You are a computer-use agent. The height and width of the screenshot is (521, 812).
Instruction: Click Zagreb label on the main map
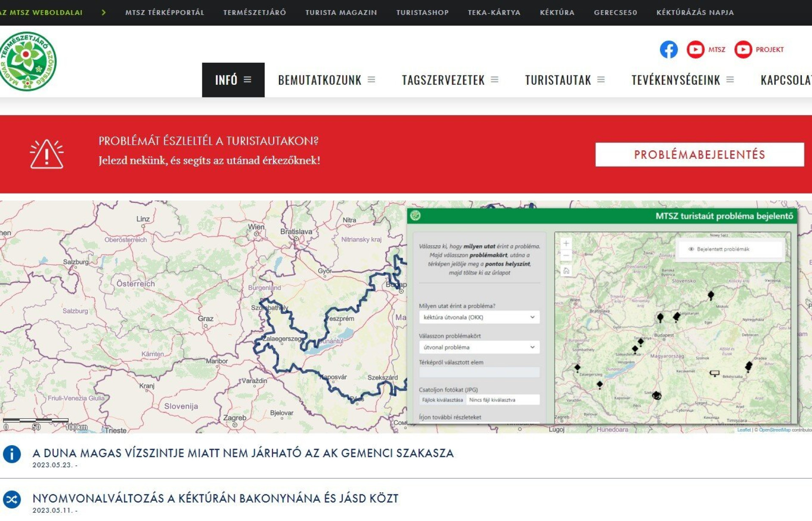[235, 418]
